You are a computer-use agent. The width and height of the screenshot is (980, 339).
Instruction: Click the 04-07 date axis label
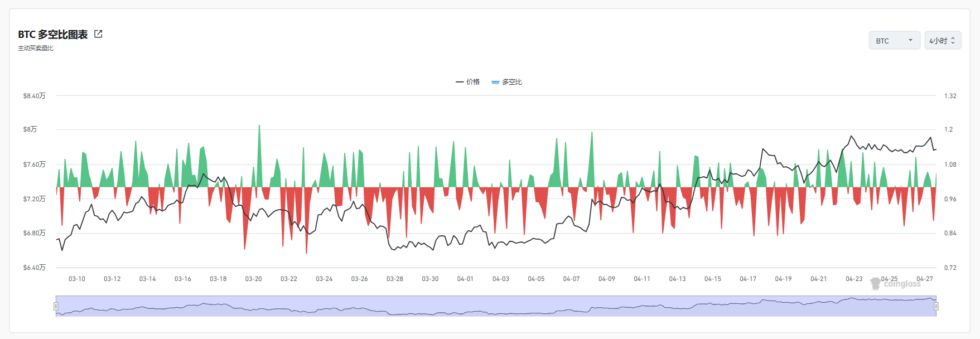(571, 279)
